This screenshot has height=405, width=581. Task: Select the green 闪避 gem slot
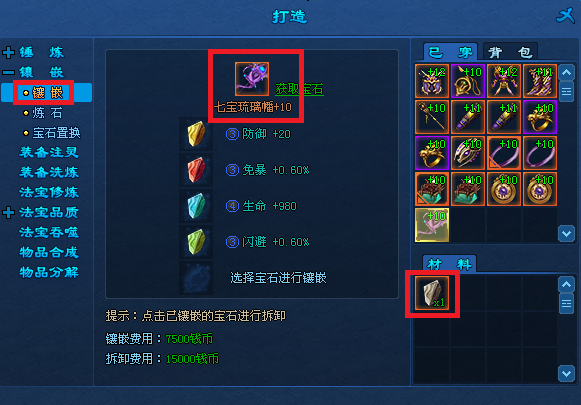coord(196,242)
